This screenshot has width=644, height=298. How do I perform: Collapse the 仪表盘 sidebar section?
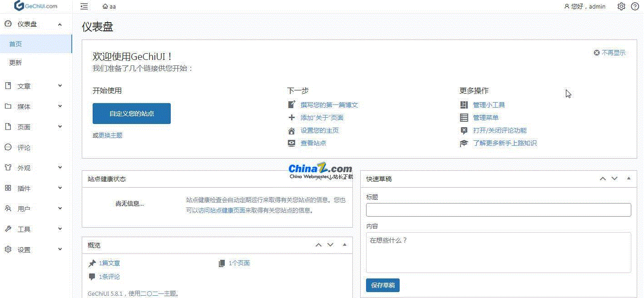[x=60, y=24]
